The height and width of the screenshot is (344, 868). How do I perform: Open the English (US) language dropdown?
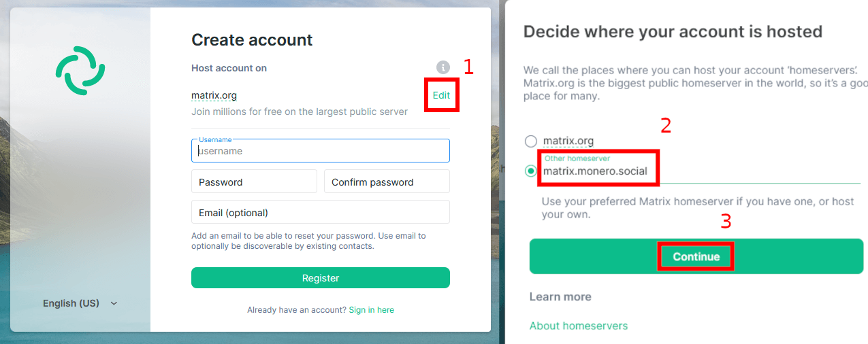click(x=80, y=303)
